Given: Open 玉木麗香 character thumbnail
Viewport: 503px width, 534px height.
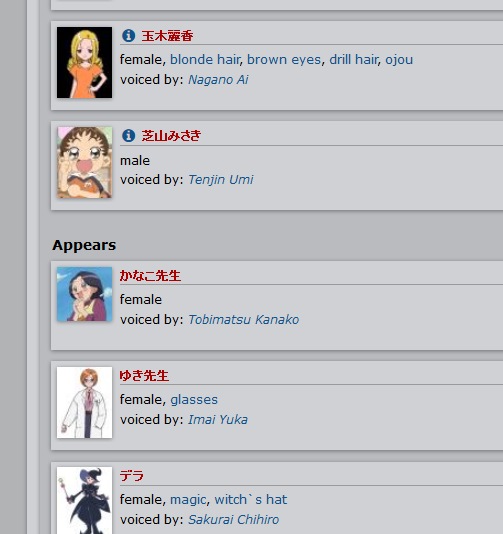Looking at the screenshot, I should point(84,63).
